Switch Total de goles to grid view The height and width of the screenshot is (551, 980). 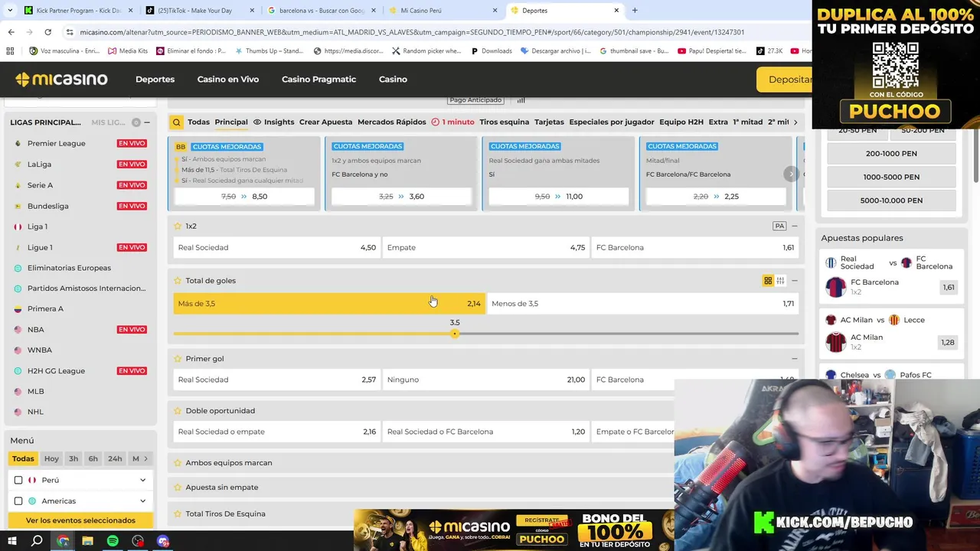tap(768, 281)
